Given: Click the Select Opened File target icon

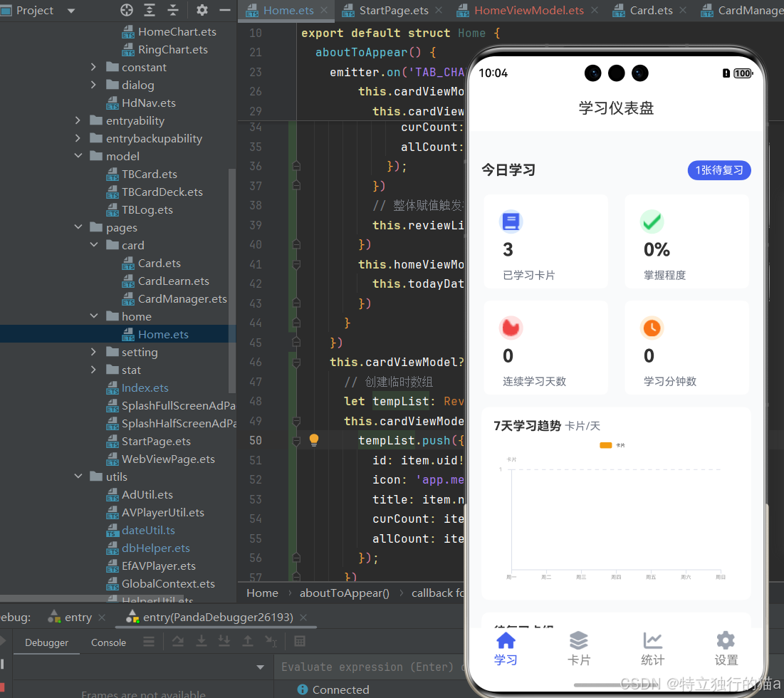Looking at the screenshot, I should point(127,10).
